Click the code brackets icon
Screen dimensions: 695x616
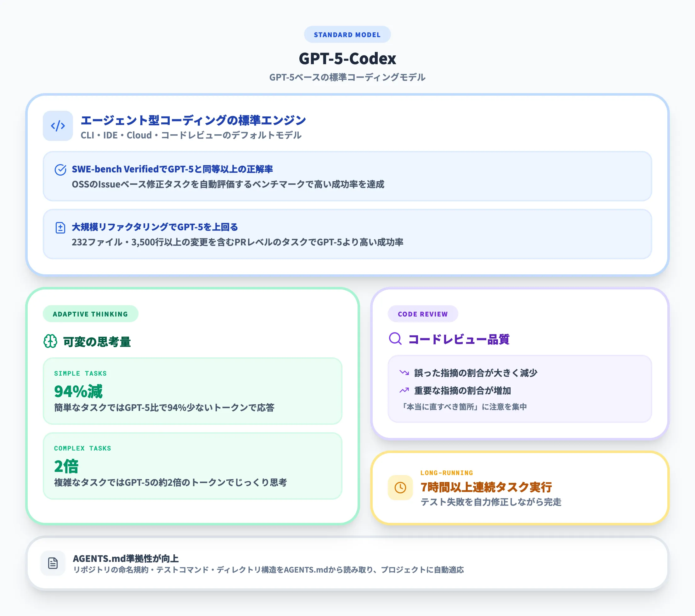click(58, 126)
